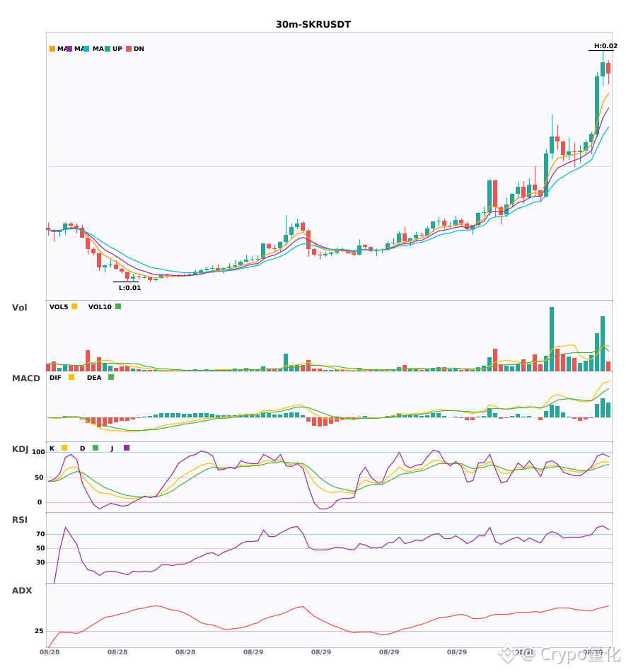The width and height of the screenshot is (626, 672).
Task: Click the cyan MA legend swatch
Action: coord(86,49)
